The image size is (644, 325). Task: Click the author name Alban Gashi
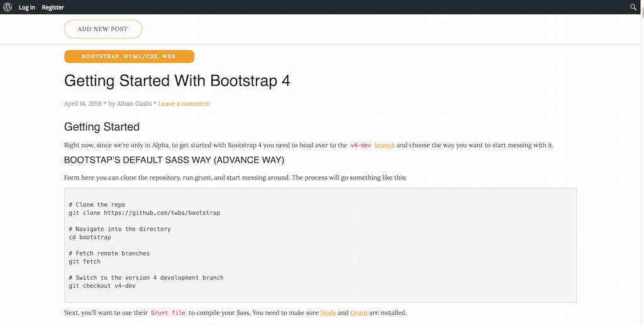click(x=134, y=104)
